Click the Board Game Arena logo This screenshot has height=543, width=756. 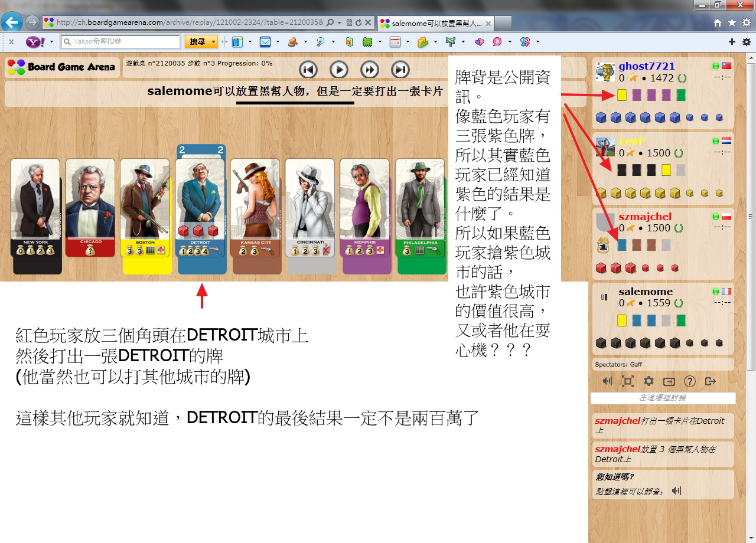(x=61, y=67)
